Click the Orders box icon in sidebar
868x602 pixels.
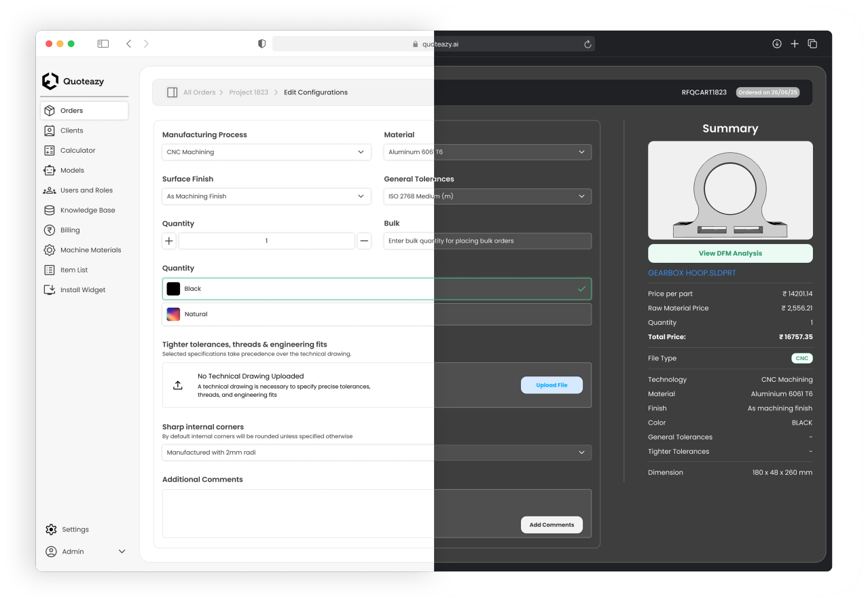point(50,111)
